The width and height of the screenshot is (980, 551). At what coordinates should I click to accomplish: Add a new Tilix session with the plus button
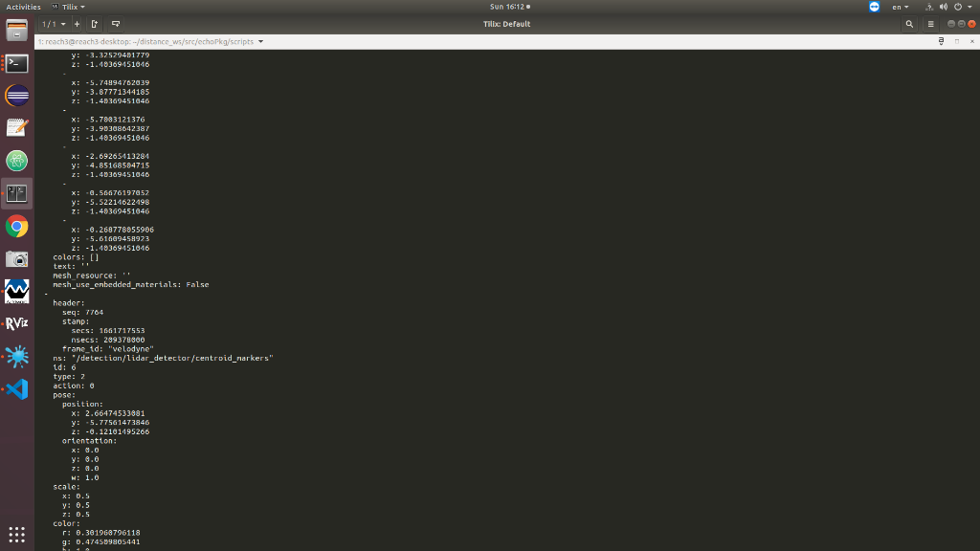click(77, 24)
